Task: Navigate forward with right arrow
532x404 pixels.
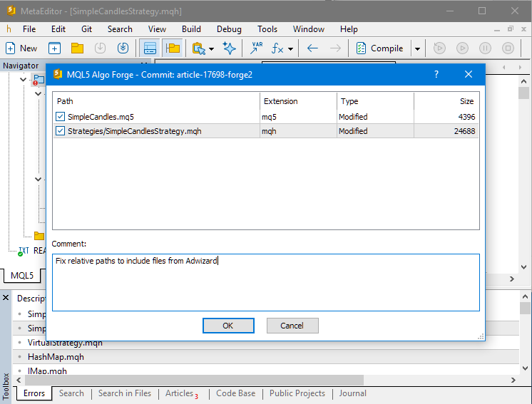Action: tap(335, 48)
